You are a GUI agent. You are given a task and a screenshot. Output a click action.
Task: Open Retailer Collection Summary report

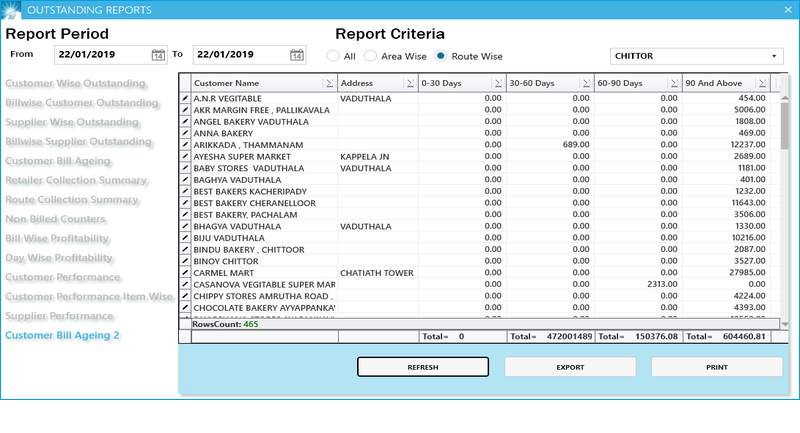click(x=76, y=180)
